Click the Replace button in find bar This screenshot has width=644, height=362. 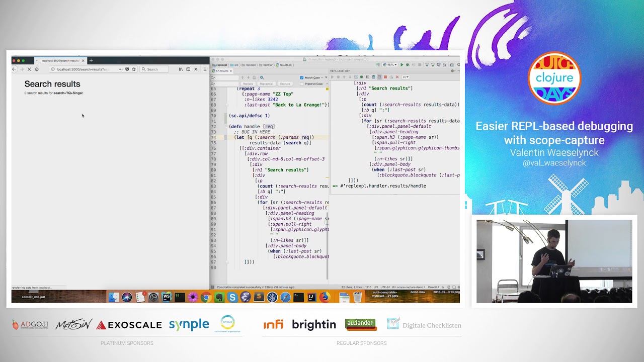[248, 84]
